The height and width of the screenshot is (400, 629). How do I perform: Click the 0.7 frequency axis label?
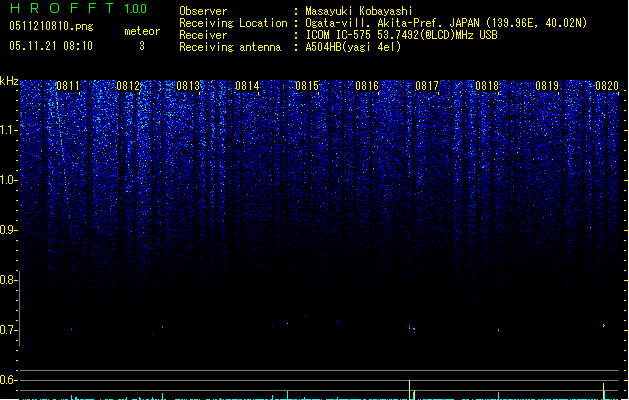click(7, 330)
